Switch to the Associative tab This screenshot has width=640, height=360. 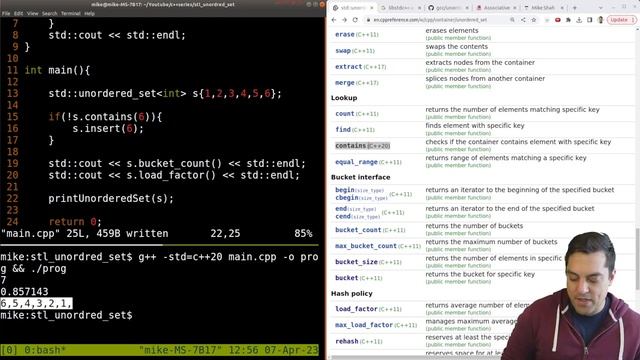pos(496,7)
